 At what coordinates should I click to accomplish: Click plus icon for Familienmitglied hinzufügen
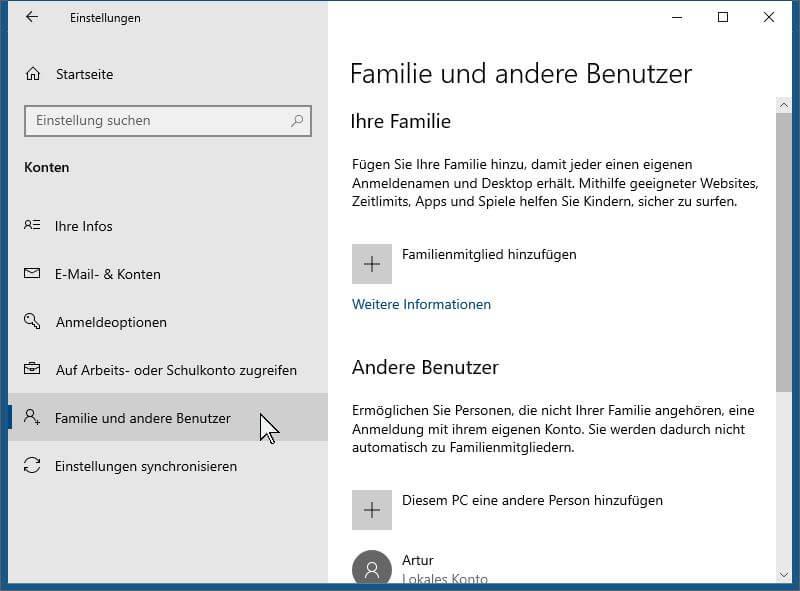click(x=372, y=264)
